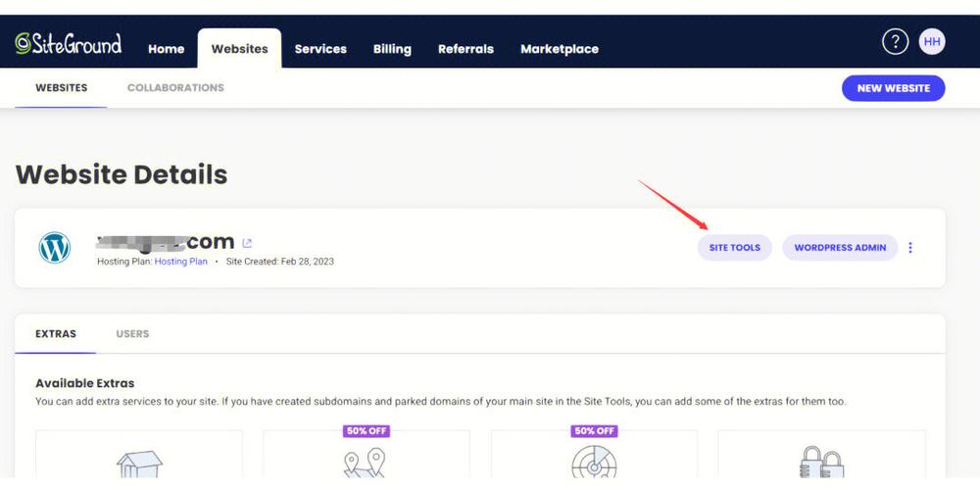
Task: Switch to the USERS tab
Action: (132, 334)
